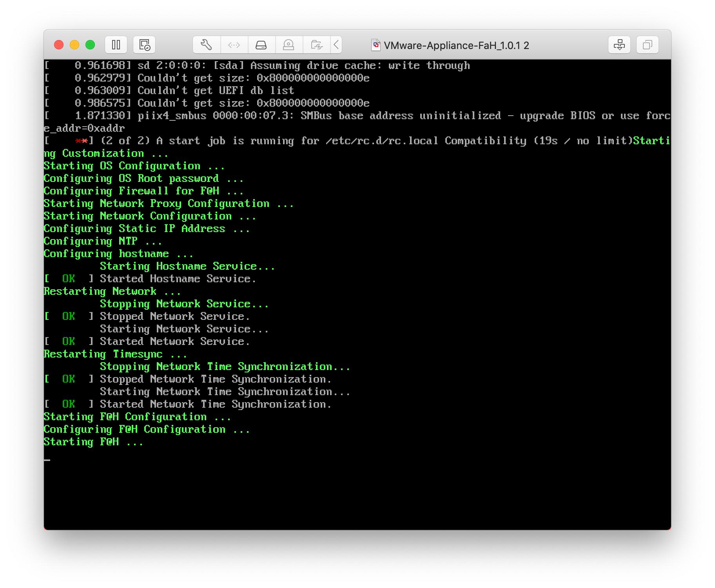
Task: Click the Send Ctrl-Alt-Del toolbar icon
Action: (x=619, y=45)
